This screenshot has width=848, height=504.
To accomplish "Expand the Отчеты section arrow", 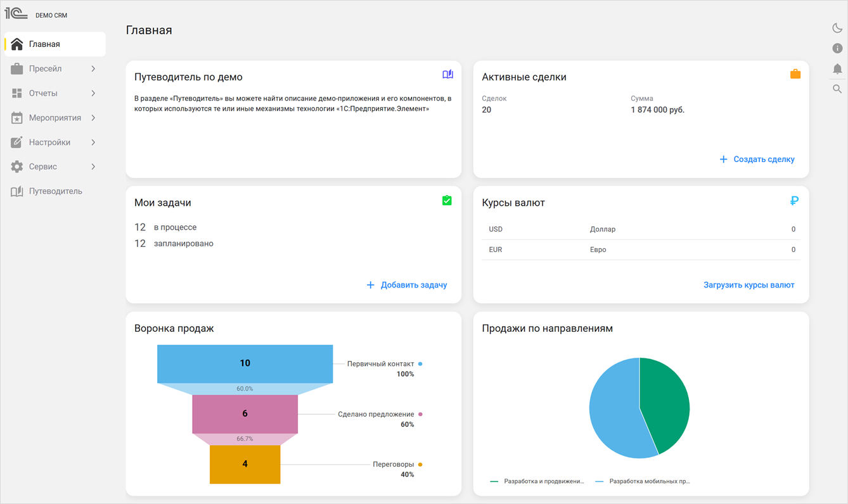I will pos(93,93).
